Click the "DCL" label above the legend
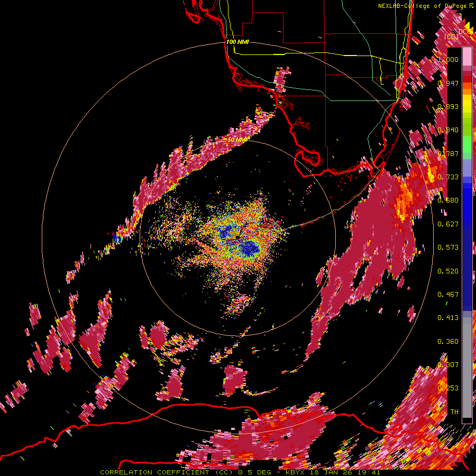Screen dimensions: 476x476 [x=464, y=32]
